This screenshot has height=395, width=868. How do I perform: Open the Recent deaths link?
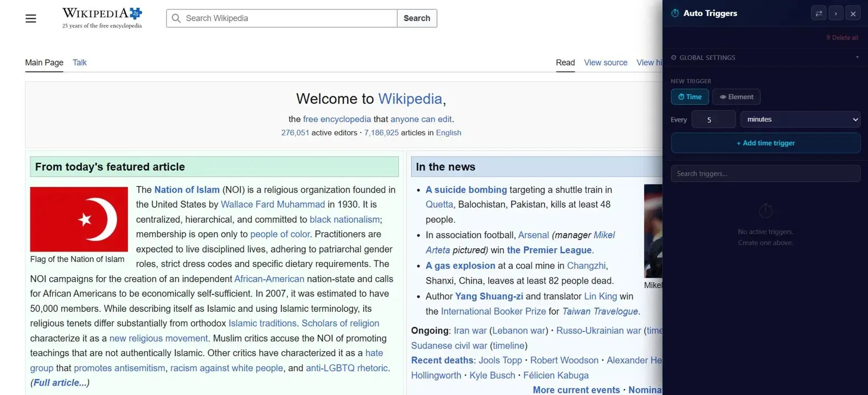(x=442, y=361)
